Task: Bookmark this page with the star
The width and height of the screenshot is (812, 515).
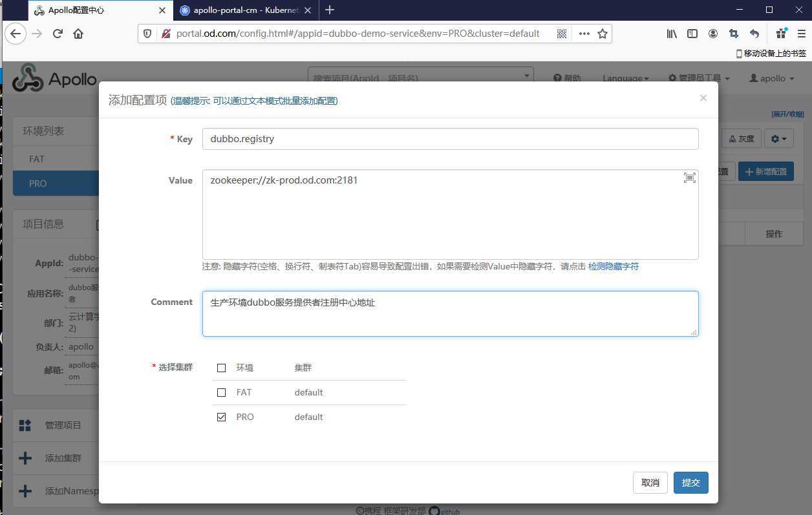Action: [603, 34]
